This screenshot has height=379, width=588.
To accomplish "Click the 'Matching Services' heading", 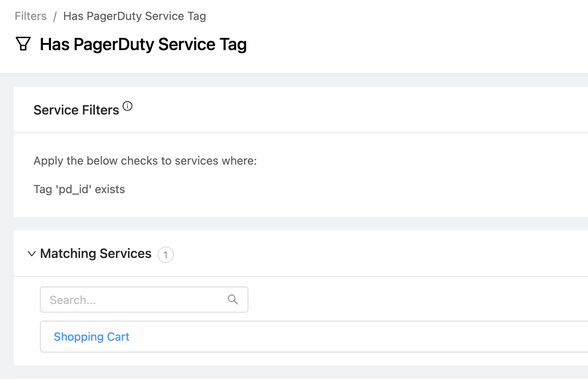I will point(96,253).
